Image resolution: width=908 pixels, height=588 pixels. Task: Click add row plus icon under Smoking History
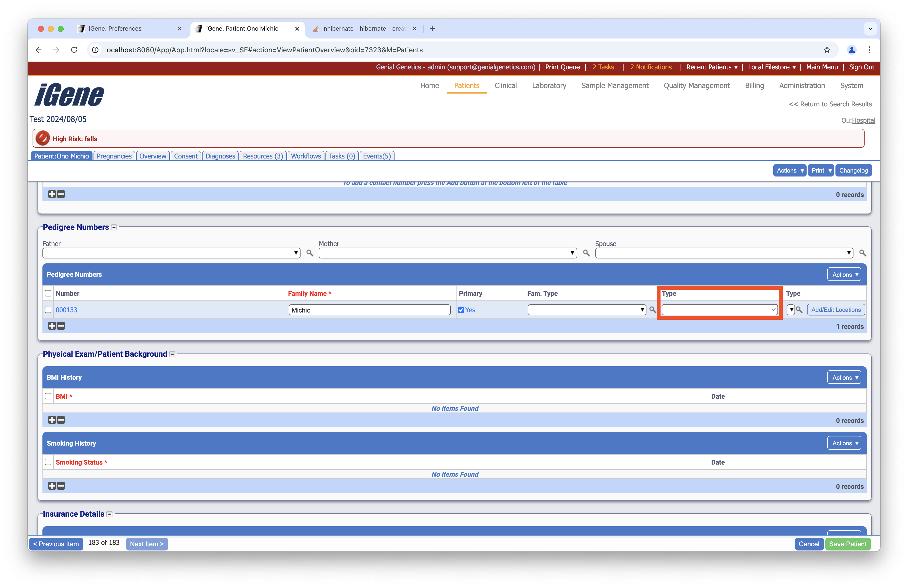click(52, 486)
